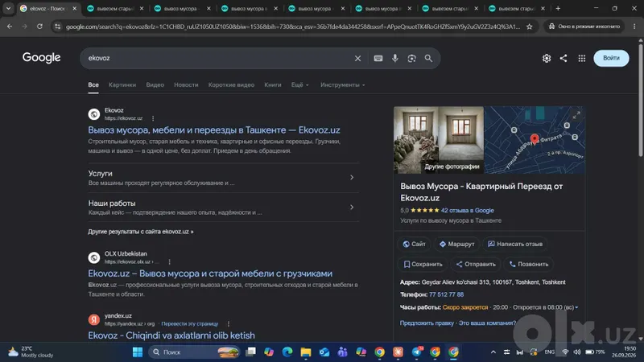Image resolution: width=644 pixels, height=362 pixels.
Task: Bookmark this page with the star icon
Action: click(530, 27)
